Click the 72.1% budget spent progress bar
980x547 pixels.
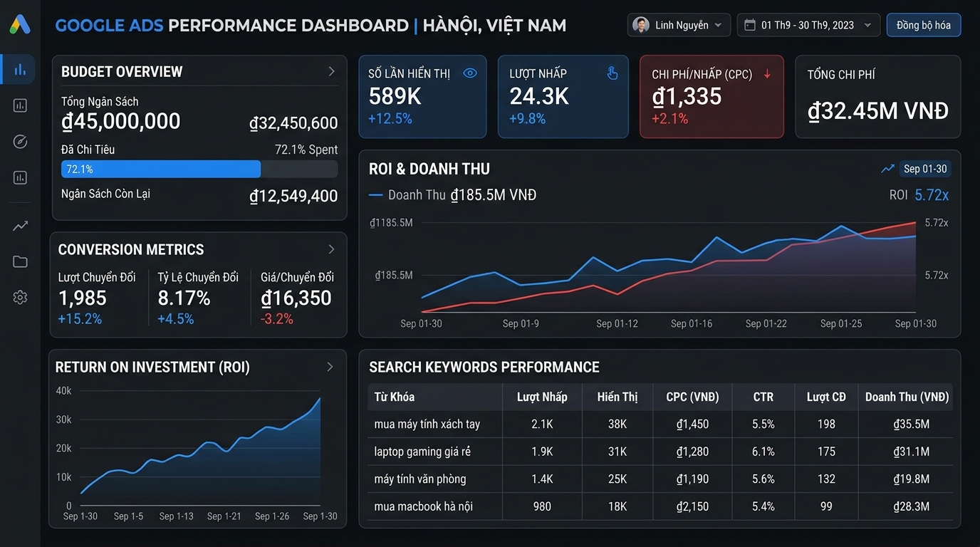199,169
